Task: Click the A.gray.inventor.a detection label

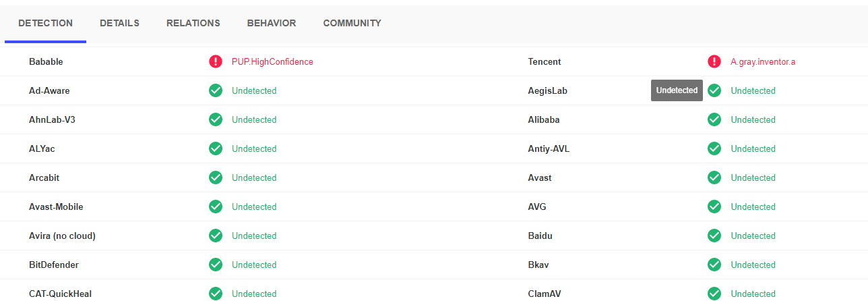Action: tap(763, 61)
